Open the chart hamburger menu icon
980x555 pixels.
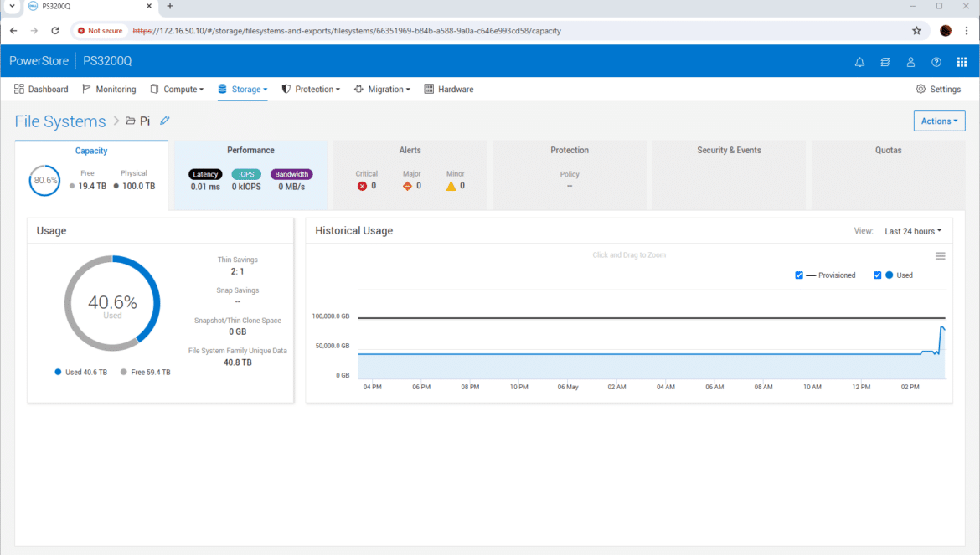point(940,256)
